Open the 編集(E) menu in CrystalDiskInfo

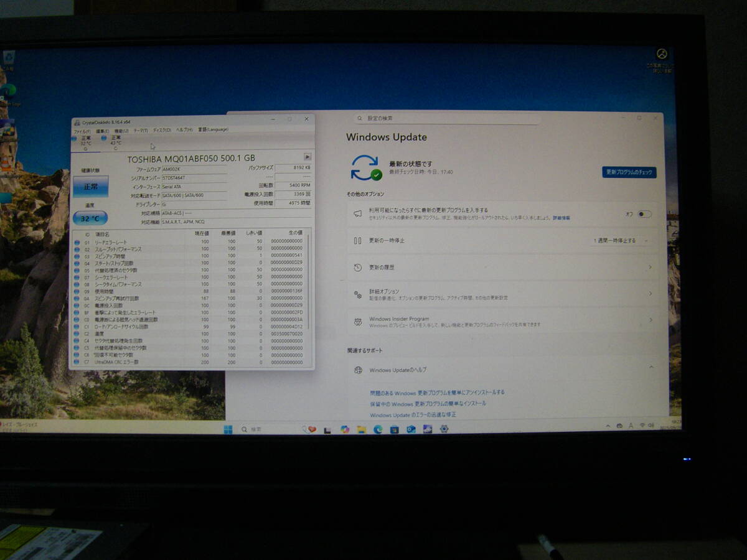pyautogui.click(x=102, y=131)
